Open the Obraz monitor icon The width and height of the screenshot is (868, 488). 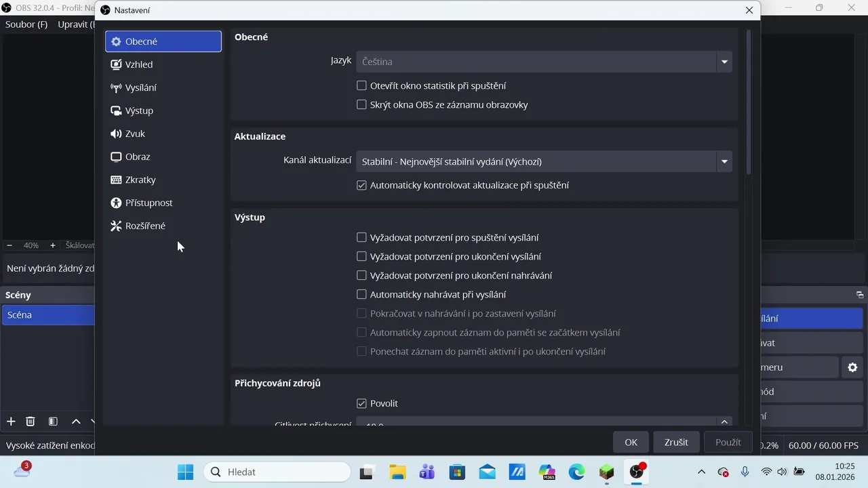tap(116, 157)
